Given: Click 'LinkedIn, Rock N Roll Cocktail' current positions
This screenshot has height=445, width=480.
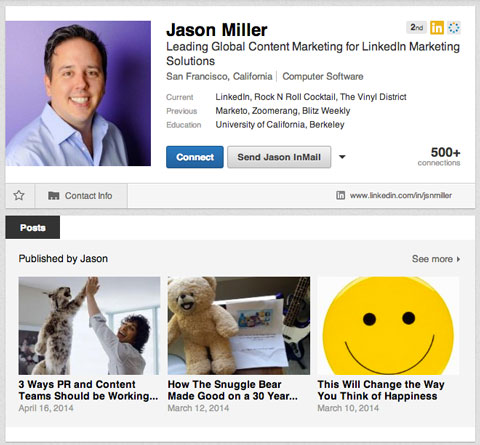Looking at the screenshot, I should point(311,97).
